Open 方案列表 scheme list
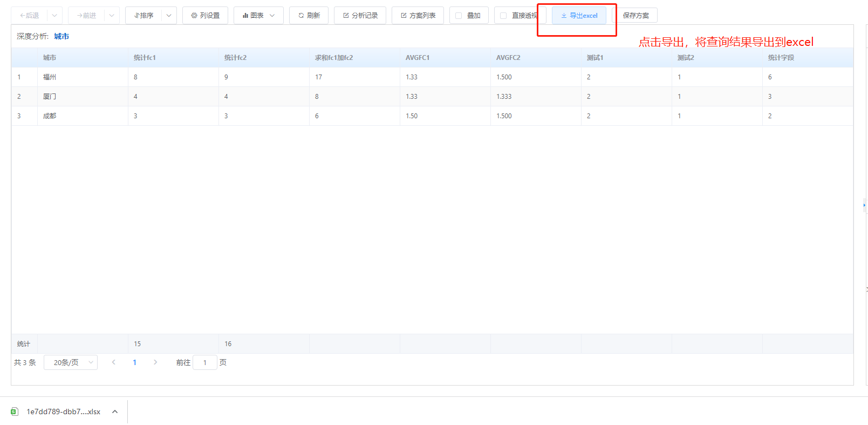Viewport: 868px width, 425px height. coord(418,16)
